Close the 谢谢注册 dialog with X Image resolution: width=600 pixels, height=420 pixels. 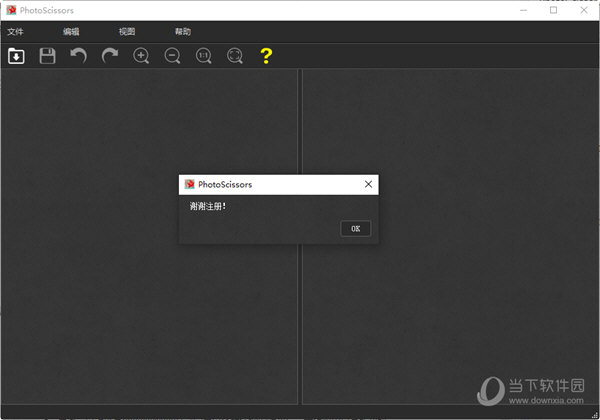[x=368, y=184]
